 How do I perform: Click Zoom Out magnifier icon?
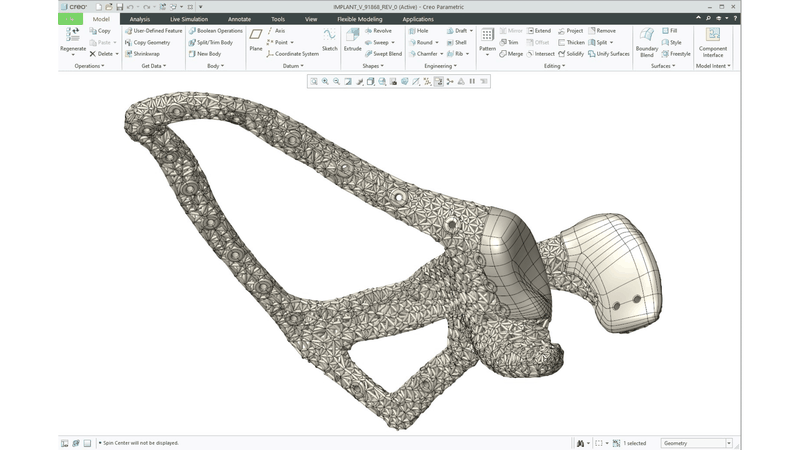[336, 81]
